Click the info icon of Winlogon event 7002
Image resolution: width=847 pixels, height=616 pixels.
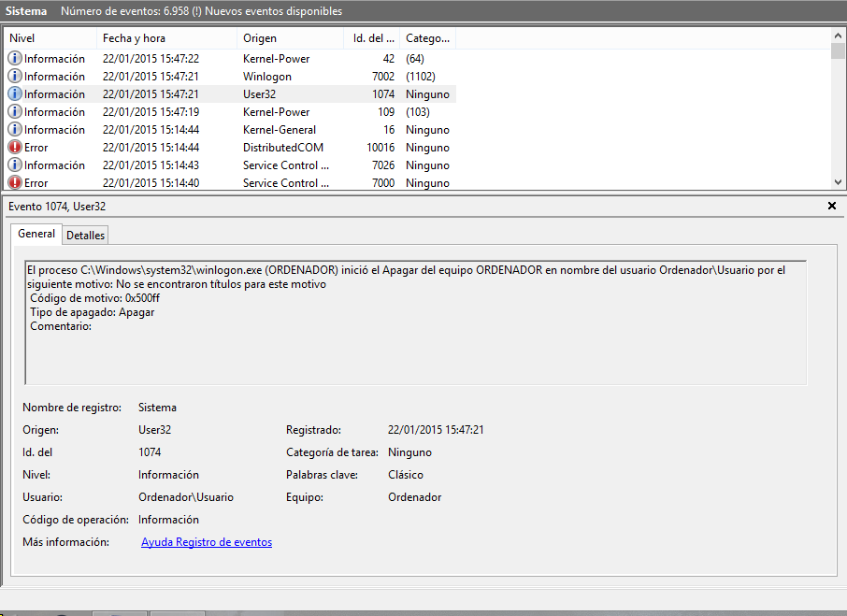15,76
